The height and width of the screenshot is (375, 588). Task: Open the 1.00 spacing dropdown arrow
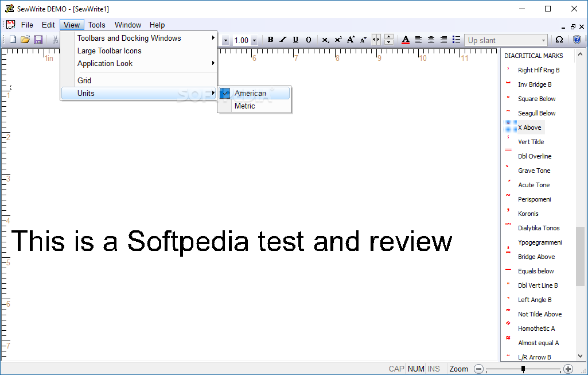coord(254,40)
